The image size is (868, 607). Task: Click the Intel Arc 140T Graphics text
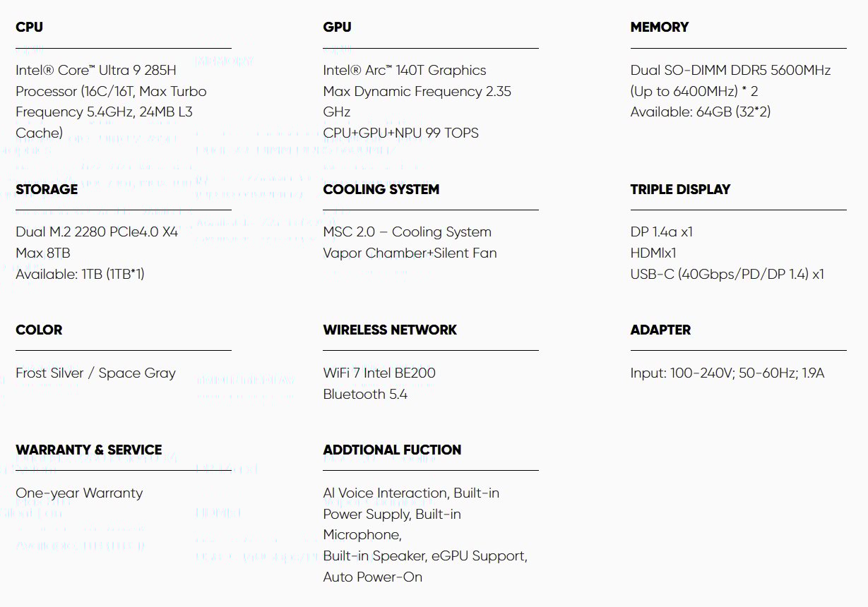pos(405,70)
